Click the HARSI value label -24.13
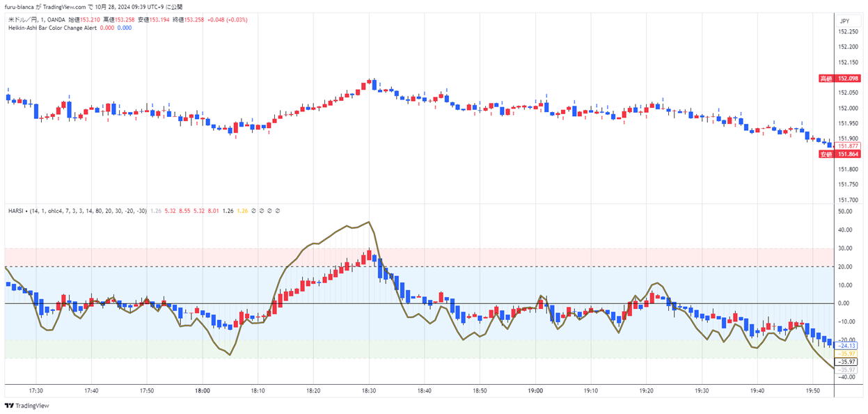The height and width of the screenshot is (414, 868). pos(847,346)
